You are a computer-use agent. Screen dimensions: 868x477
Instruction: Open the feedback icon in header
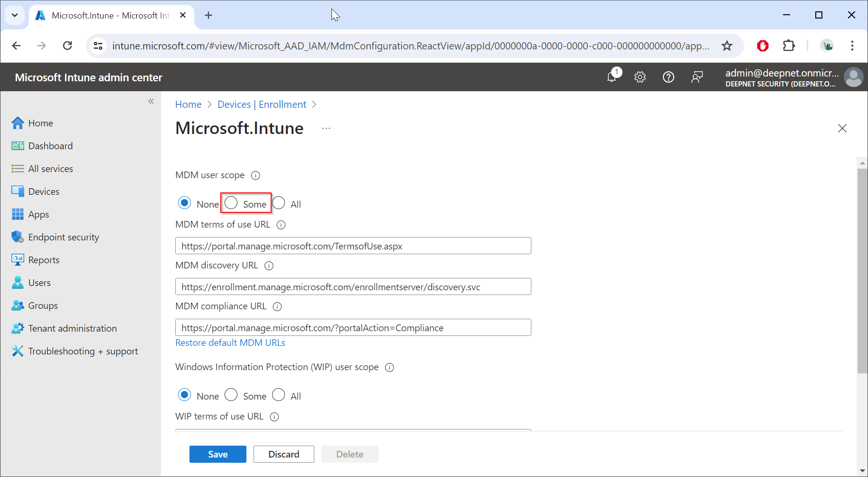pos(697,77)
